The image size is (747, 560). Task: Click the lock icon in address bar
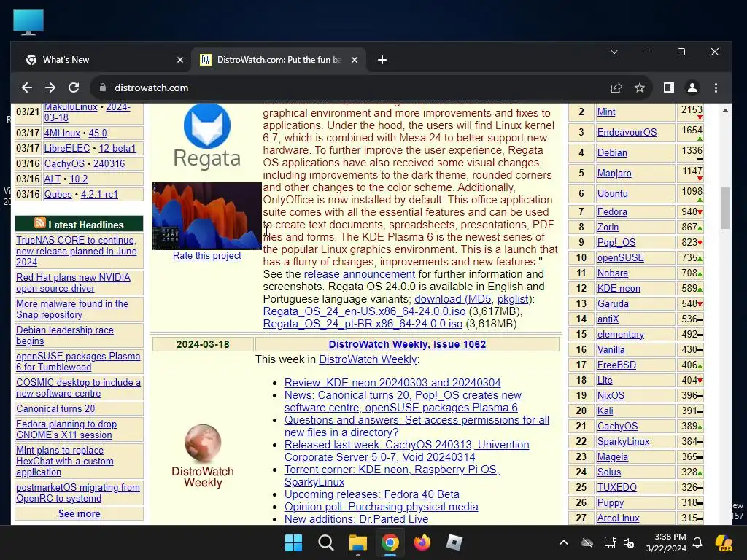pyautogui.click(x=102, y=87)
